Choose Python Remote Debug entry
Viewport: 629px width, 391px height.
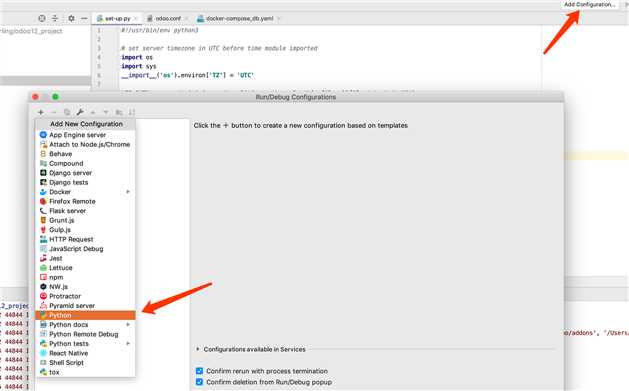85,334
